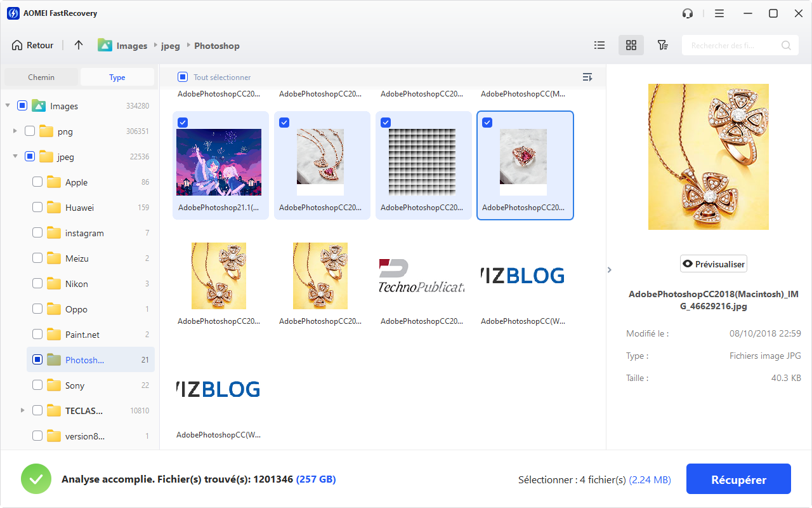Select the Paint.net folder in tree
Viewport: 812px width, 508px height.
coord(91,335)
